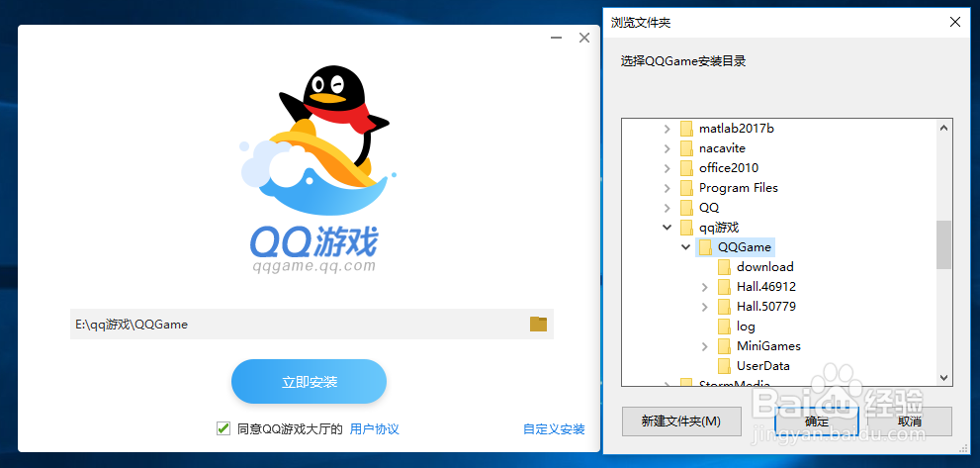Click the qqgame.qq.com text
The width and height of the screenshot is (980, 468).
314,266
